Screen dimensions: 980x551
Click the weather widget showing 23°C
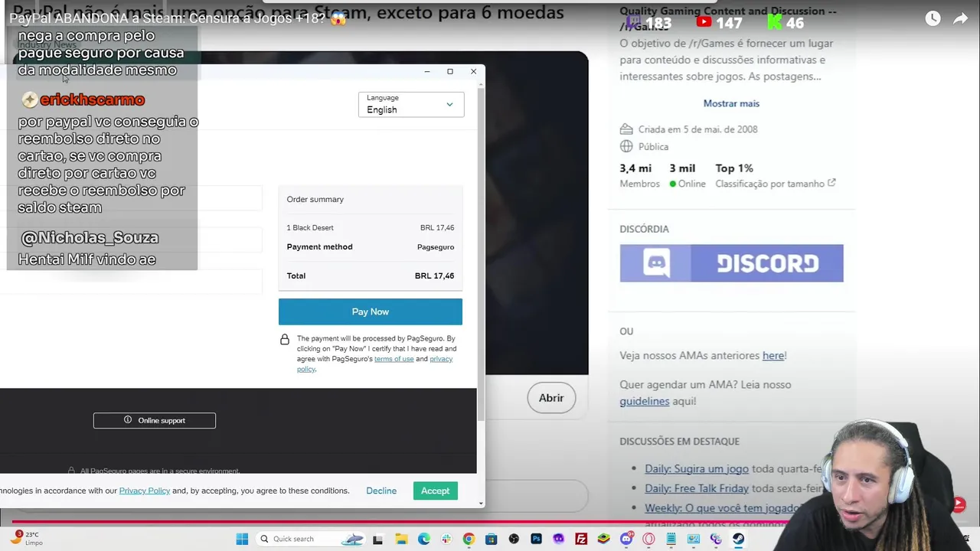point(24,538)
